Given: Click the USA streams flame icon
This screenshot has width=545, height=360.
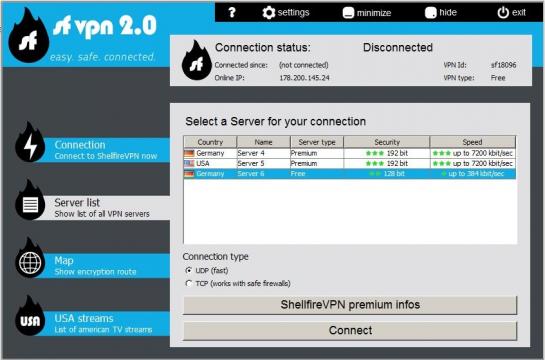Looking at the screenshot, I should [x=30, y=317].
